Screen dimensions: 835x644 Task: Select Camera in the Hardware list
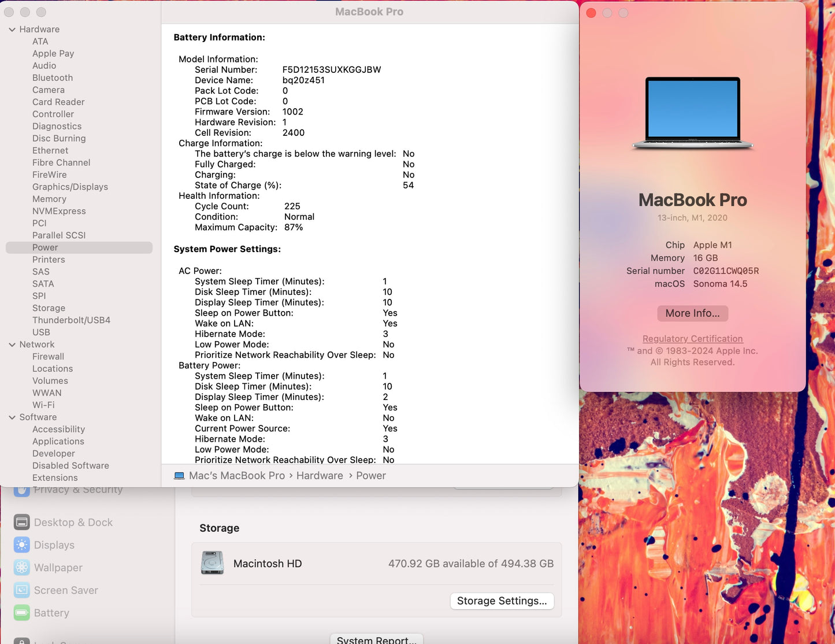tap(49, 90)
